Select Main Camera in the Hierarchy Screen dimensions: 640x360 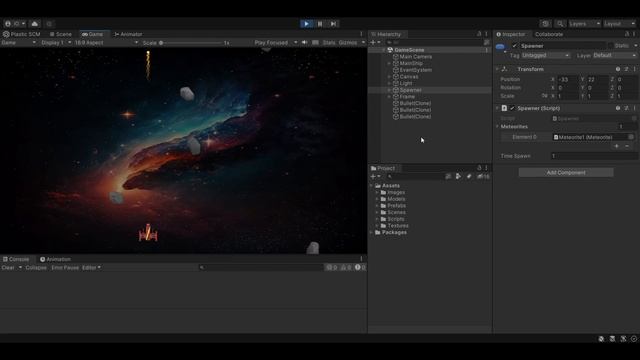tap(416, 57)
